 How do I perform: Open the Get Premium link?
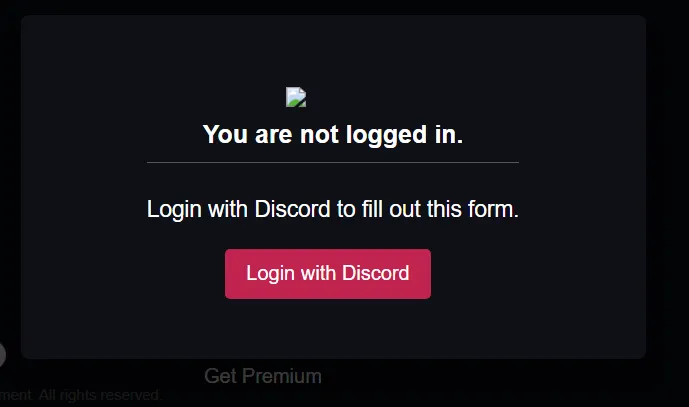[x=263, y=376]
